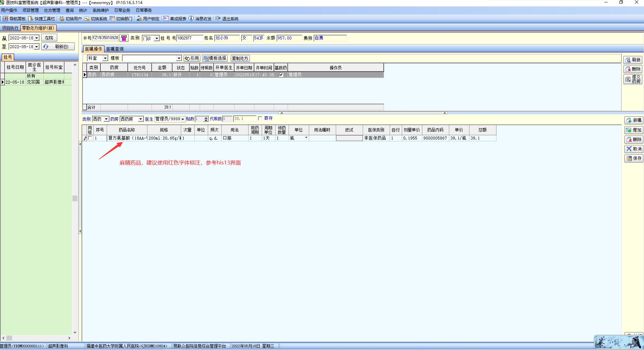The image size is (644, 350).
Task: Open the 科室 dropdown
Action: pyautogui.click(x=105, y=58)
